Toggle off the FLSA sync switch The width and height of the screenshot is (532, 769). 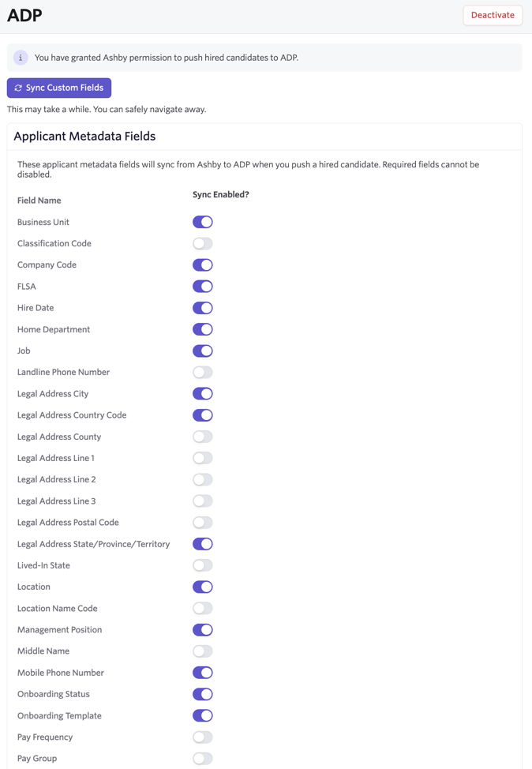pos(203,287)
